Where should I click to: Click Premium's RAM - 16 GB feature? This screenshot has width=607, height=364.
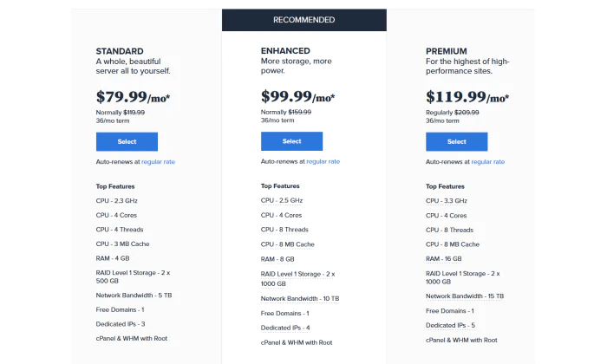[444, 258]
